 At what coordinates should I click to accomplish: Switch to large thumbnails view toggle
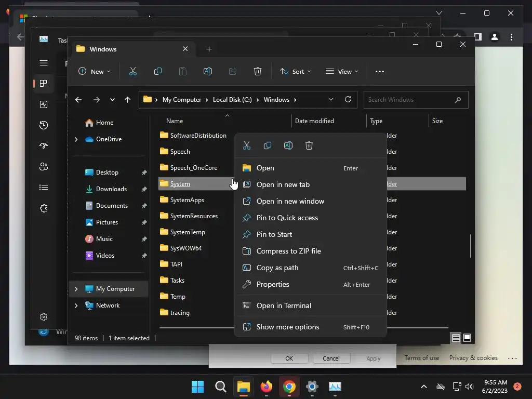click(467, 338)
